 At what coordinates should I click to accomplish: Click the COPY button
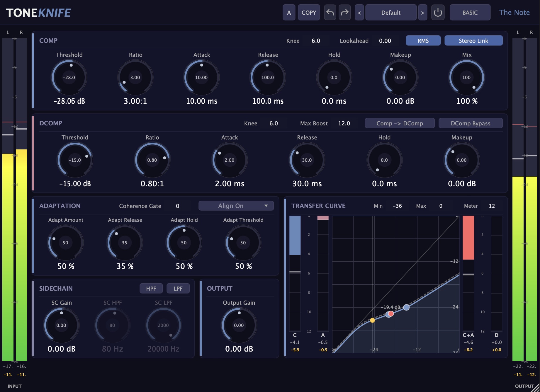[309, 12]
